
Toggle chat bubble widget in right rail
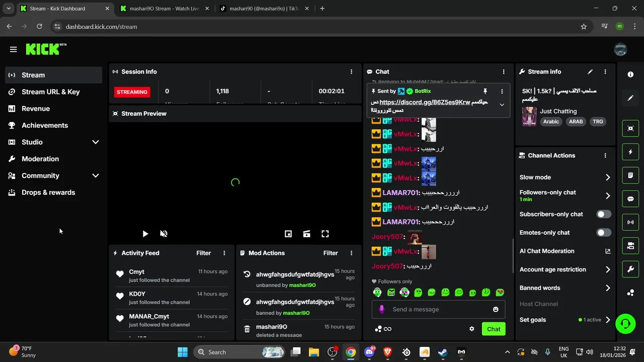pyautogui.click(x=630, y=199)
